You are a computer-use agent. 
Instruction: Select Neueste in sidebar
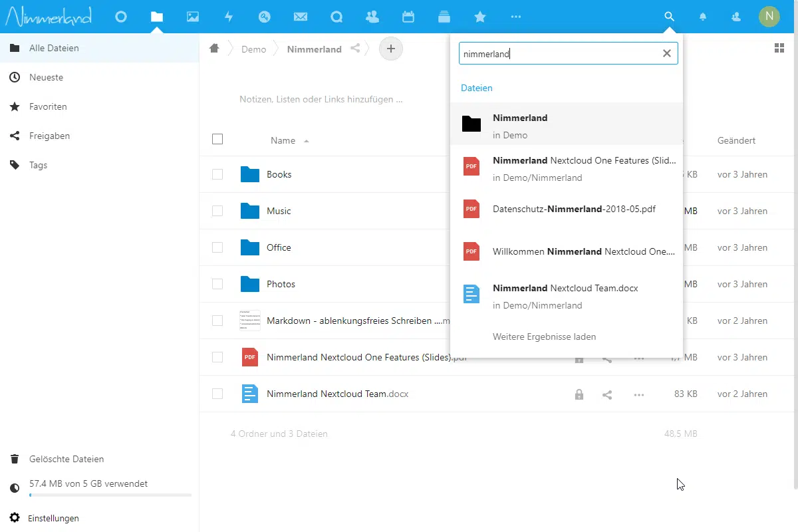[100, 77]
